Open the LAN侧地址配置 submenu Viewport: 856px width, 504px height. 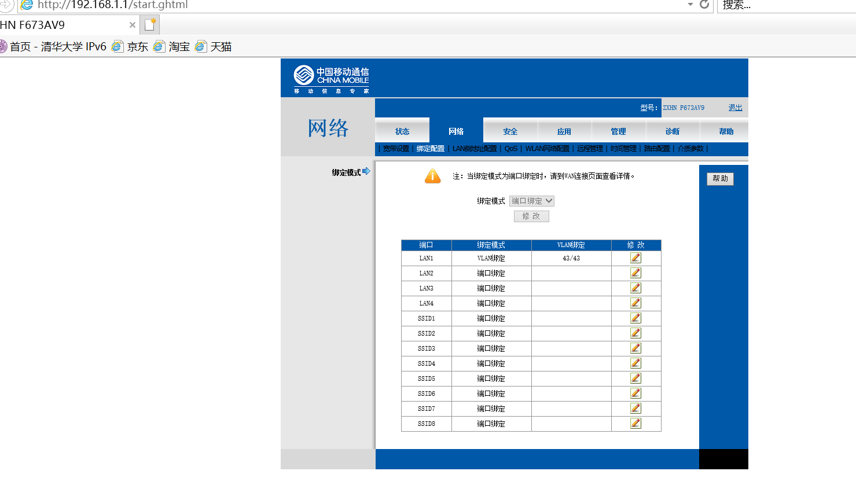[x=475, y=149]
